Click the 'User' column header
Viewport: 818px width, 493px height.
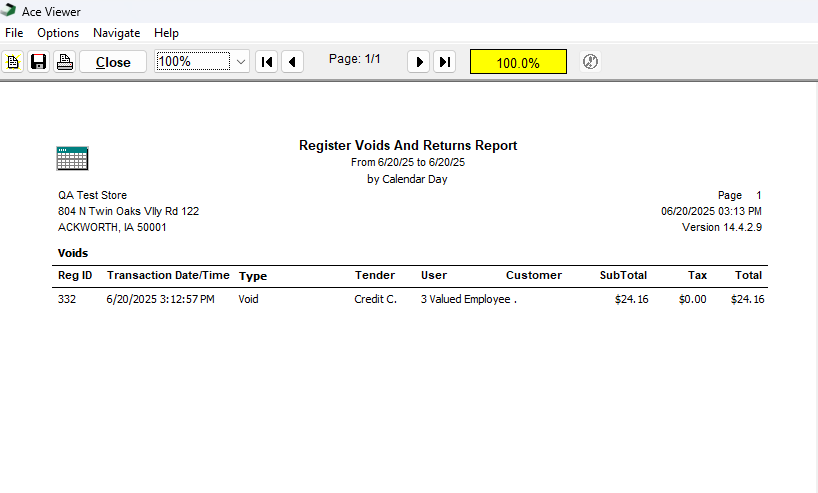coord(434,275)
